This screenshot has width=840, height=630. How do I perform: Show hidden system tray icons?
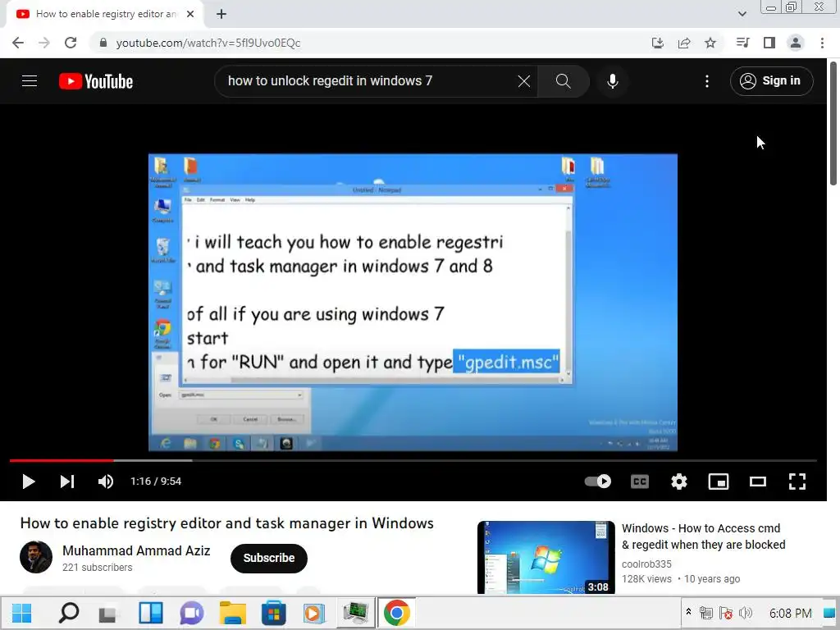point(688,611)
